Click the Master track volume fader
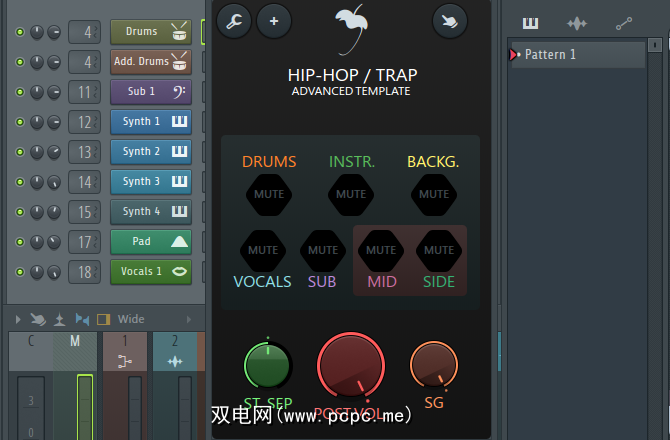The width and height of the screenshot is (670, 440). pyautogui.click(x=85, y=407)
